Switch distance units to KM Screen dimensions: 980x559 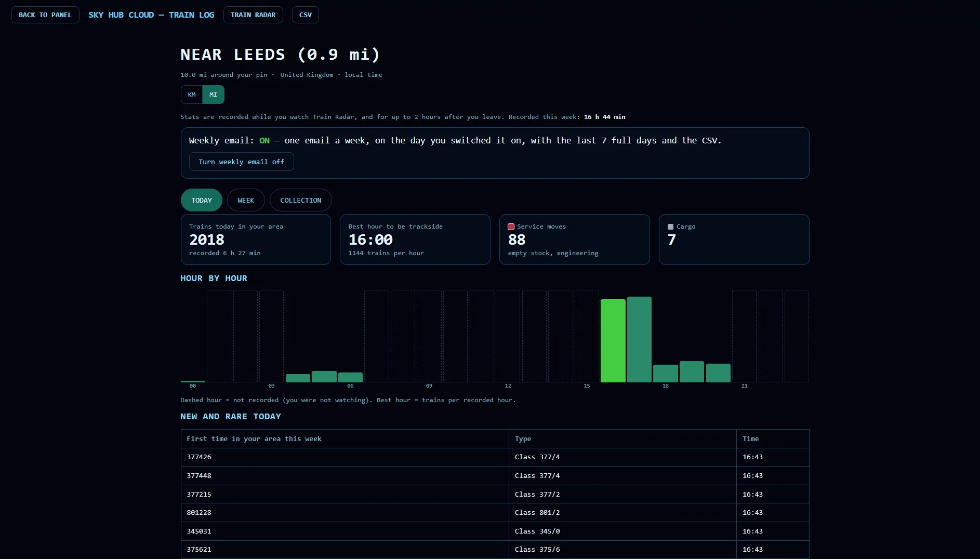(192, 95)
